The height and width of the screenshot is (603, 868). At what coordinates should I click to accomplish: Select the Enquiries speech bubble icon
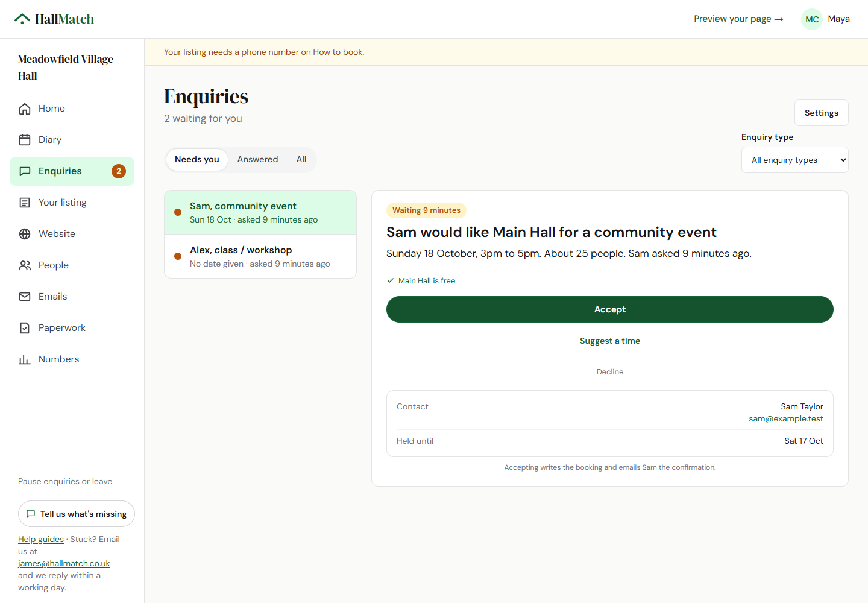[x=25, y=171]
